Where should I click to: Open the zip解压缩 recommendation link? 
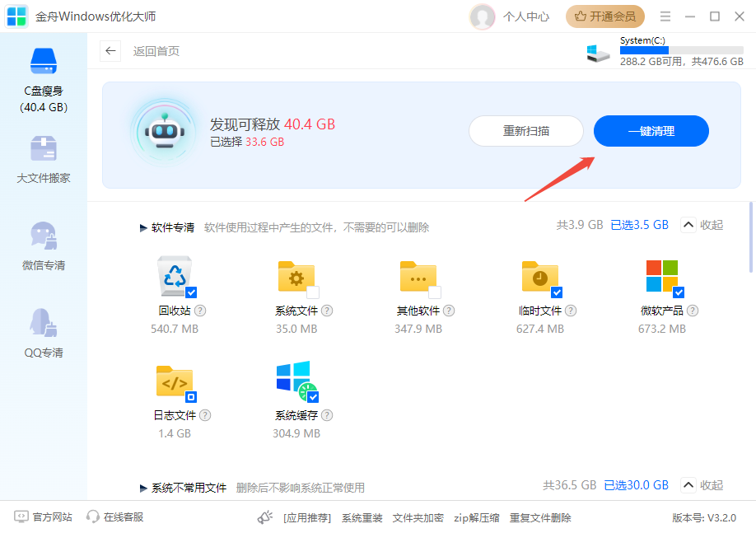coord(476,518)
